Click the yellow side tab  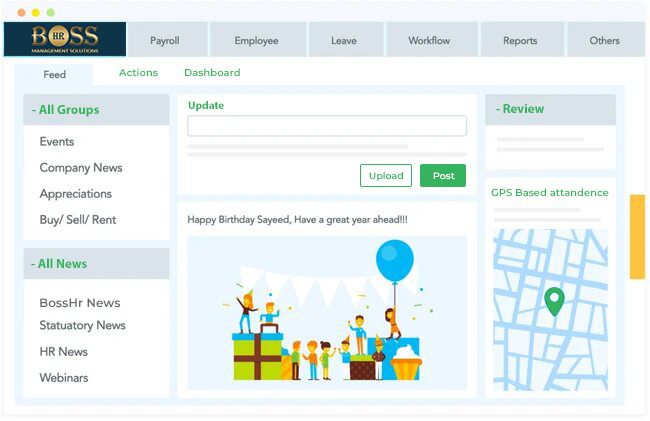(x=637, y=237)
